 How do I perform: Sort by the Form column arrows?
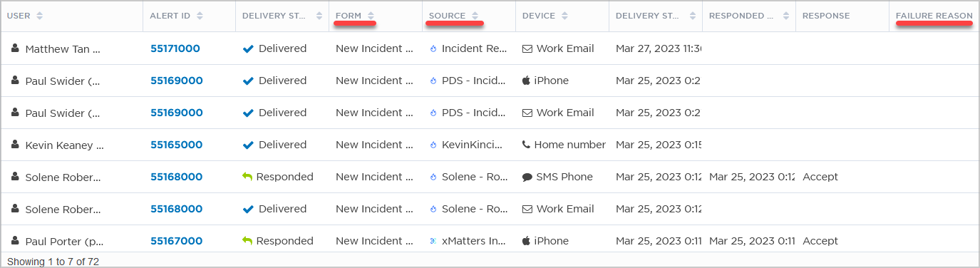371,16
